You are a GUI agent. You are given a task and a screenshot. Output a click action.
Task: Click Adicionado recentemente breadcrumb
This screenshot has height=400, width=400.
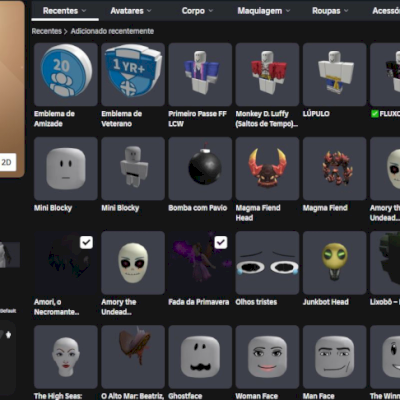[112, 31]
